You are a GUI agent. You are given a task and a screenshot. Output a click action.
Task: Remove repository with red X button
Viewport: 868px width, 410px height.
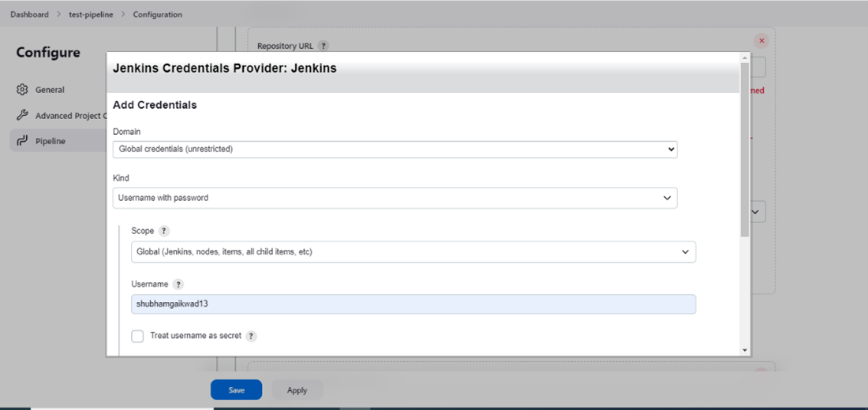[x=761, y=40]
